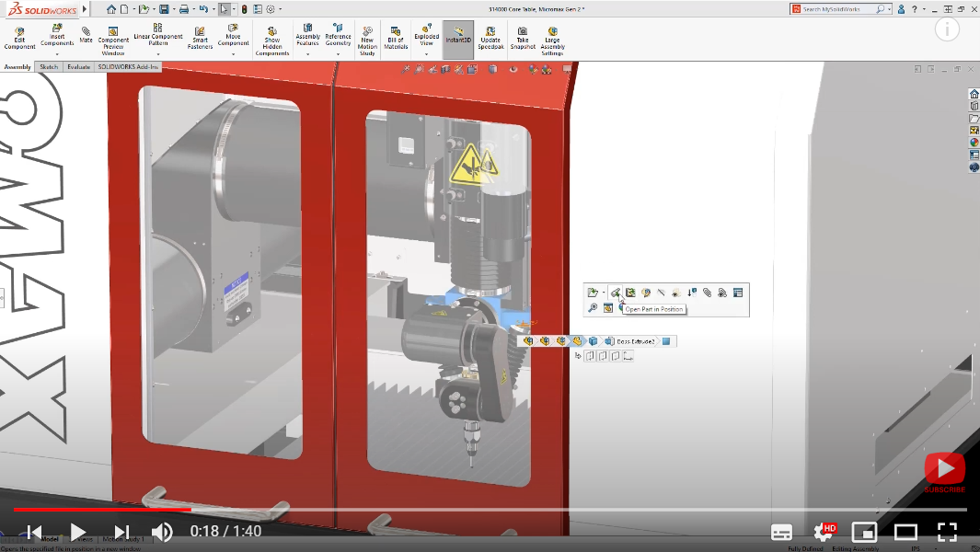This screenshot has height=552, width=980.
Task: Click the Save icon in the quick access bar
Action: pyautogui.click(x=164, y=9)
